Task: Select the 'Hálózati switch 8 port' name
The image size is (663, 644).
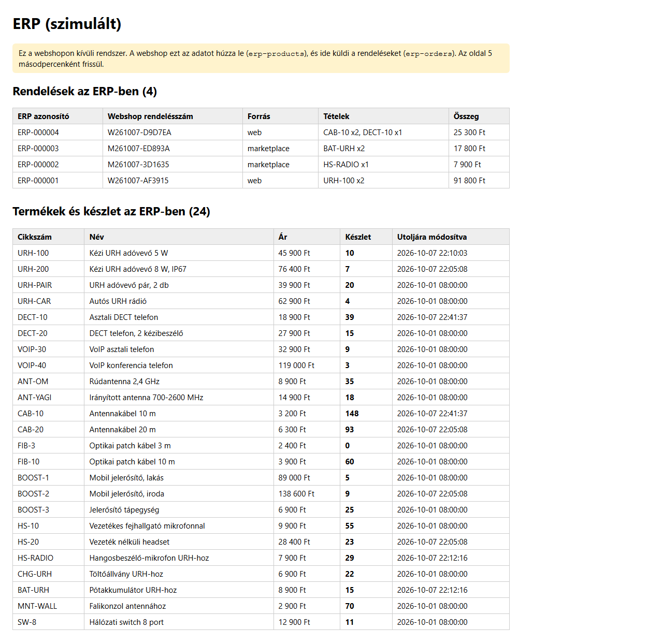Action: coord(126,622)
